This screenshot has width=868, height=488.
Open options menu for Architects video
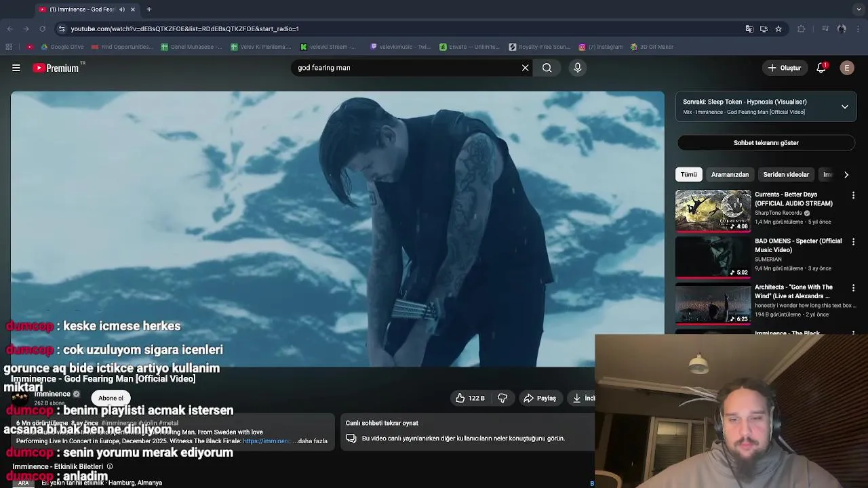coord(853,288)
